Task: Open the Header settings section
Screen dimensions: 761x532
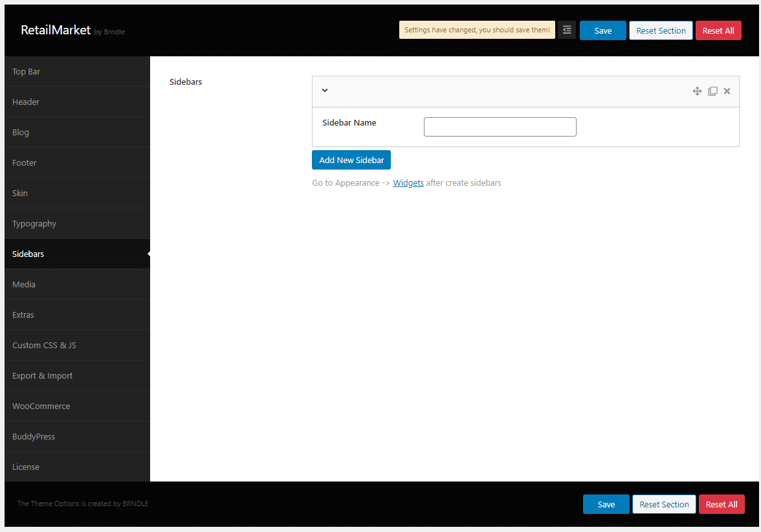Action: [x=77, y=102]
